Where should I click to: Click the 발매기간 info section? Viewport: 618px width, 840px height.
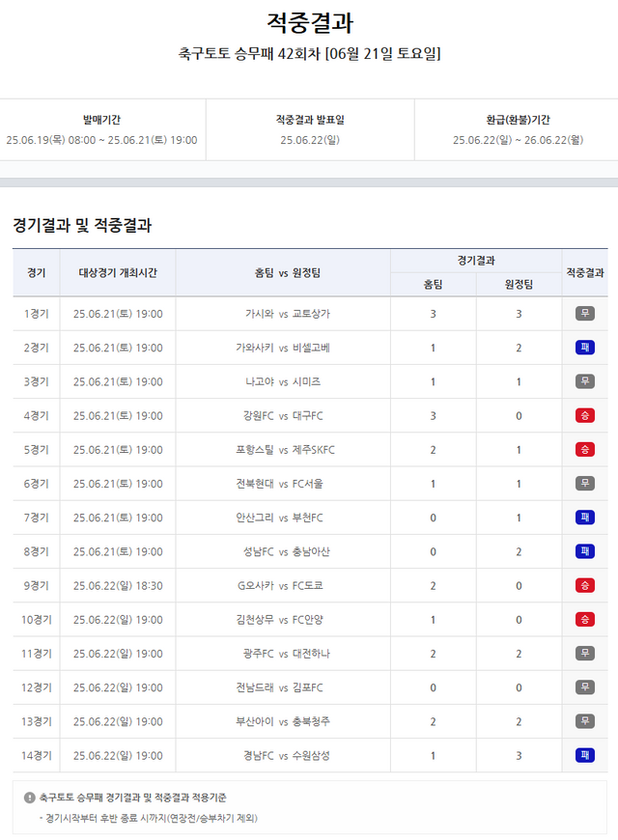click(x=101, y=129)
